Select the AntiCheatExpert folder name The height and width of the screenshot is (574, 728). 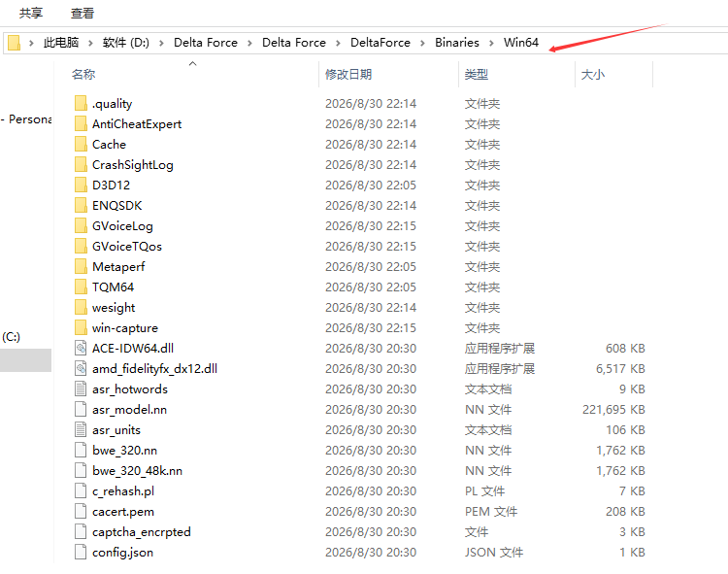point(137,124)
